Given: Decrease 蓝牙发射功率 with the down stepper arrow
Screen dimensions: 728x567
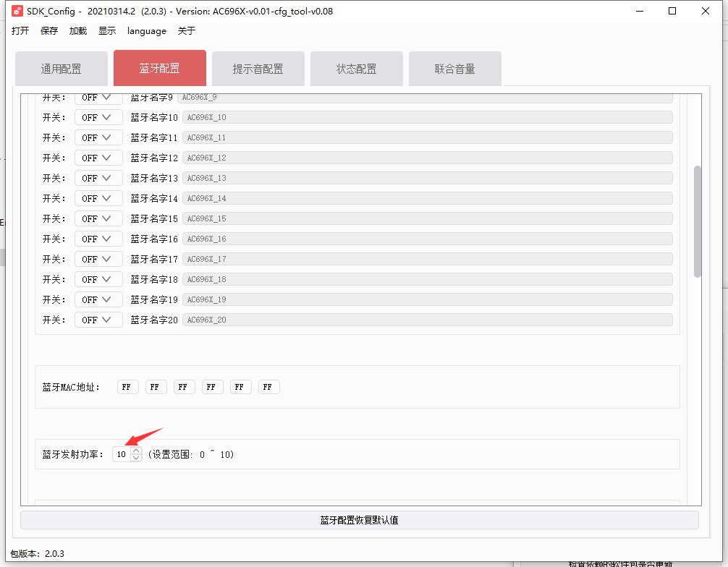Looking at the screenshot, I should pyautogui.click(x=135, y=457).
